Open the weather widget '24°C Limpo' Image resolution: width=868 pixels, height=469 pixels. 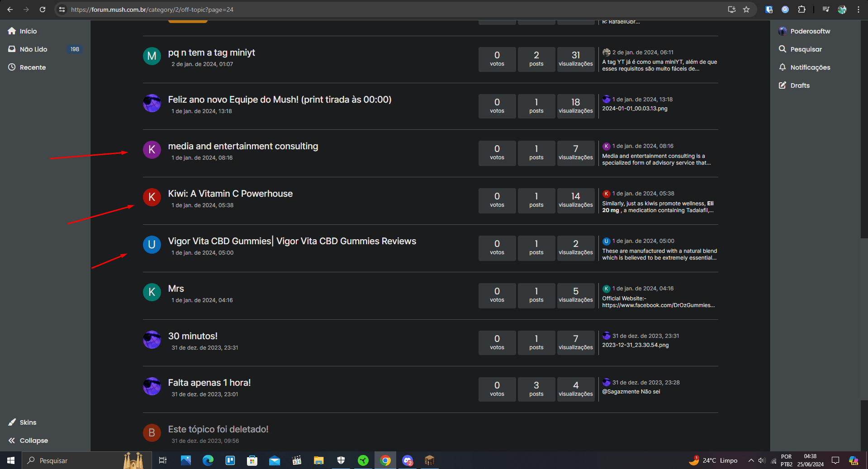click(713, 460)
